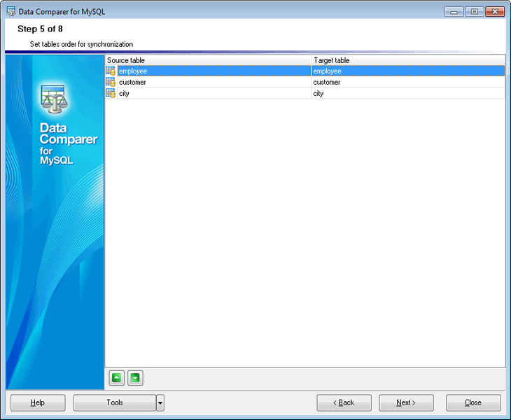
Task: Close the window via title bar X
Action: [495, 12]
